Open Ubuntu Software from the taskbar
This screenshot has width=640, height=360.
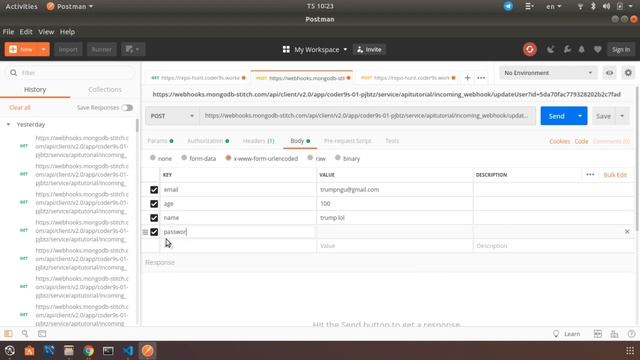click(x=29, y=351)
